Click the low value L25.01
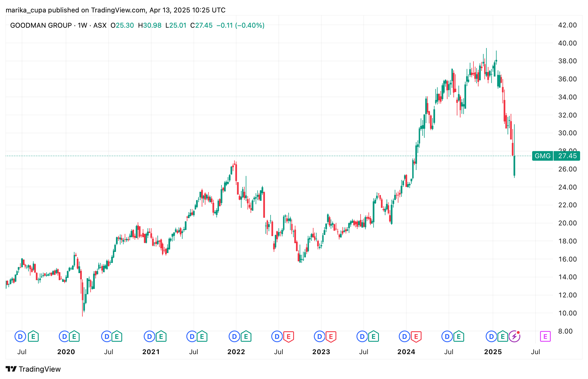Image resolution: width=588 pixels, height=379 pixels. tap(176, 25)
